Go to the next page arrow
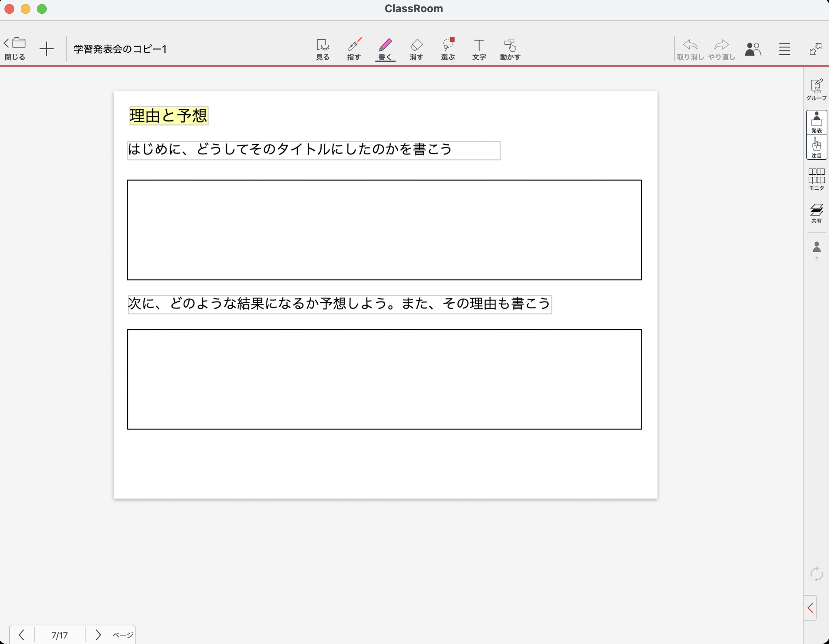The image size is (829, 644). (98, 635)
